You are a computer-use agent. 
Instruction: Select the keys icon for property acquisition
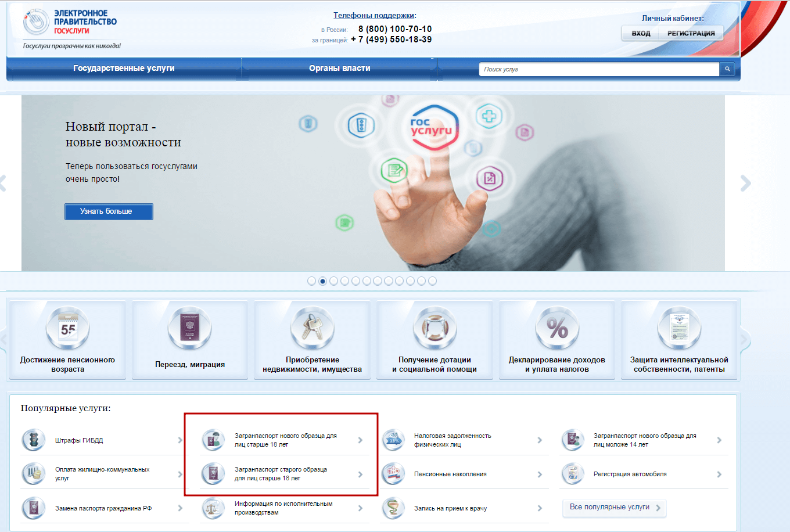tap(313, 328)
